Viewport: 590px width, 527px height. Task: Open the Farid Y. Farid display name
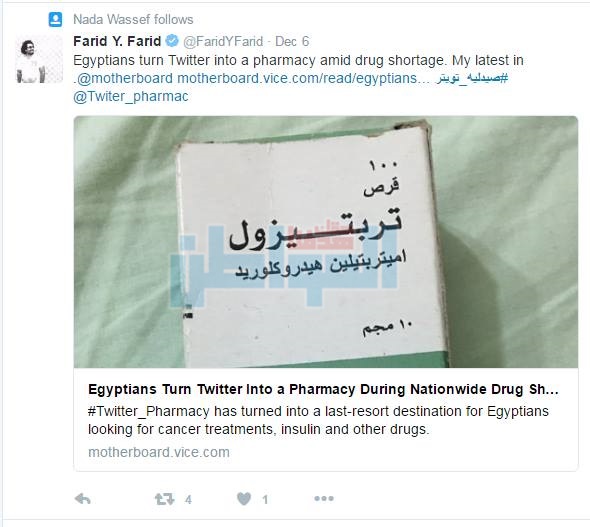click(x=117, y=41)
